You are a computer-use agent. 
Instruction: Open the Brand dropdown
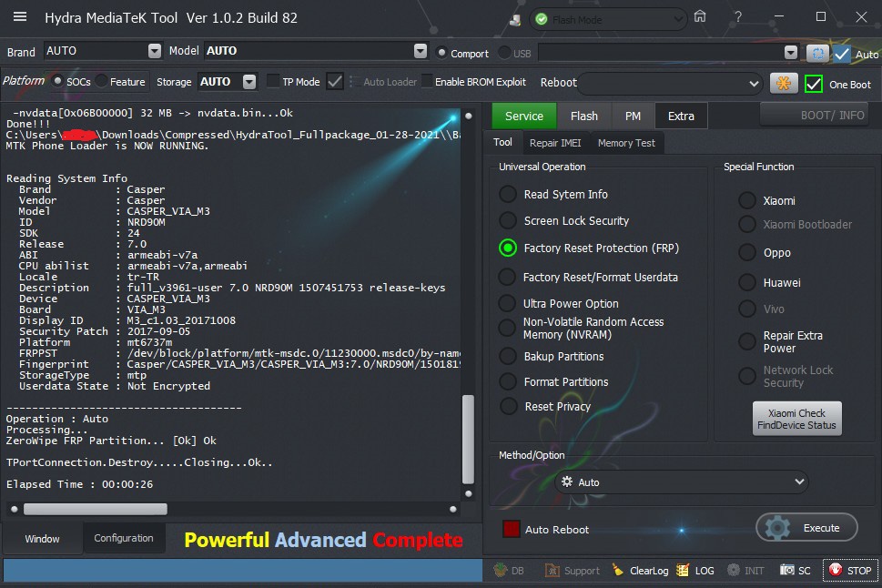click(x=155, y=51)
